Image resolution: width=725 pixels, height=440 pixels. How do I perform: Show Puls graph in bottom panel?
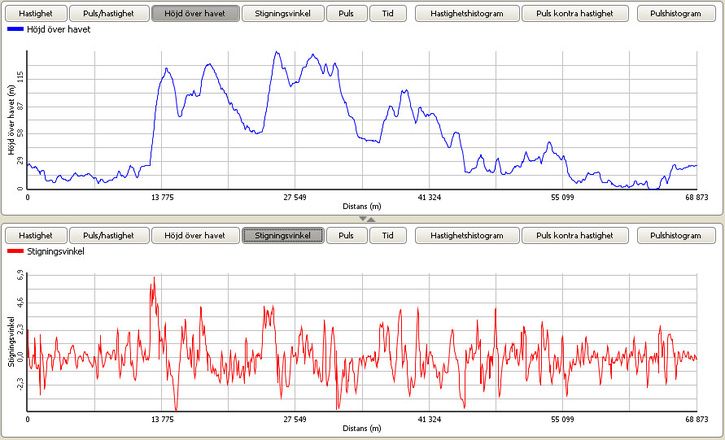tap(347, 235)
